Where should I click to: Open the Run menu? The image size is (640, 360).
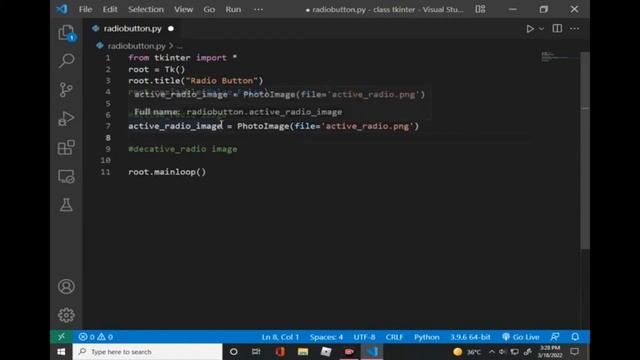(233, 9)
